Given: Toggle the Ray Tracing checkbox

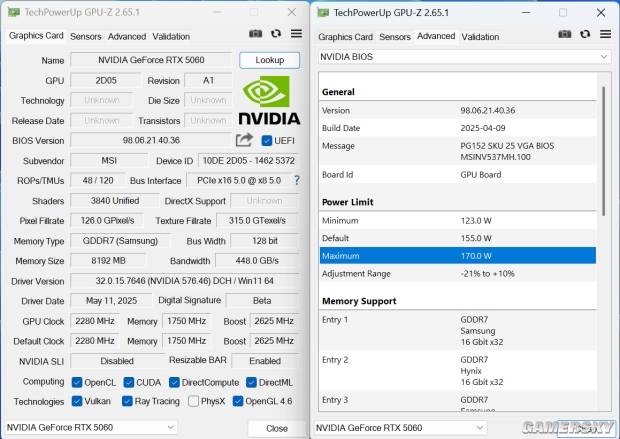Looking at the screenshot, I should [x=127, y=401].
